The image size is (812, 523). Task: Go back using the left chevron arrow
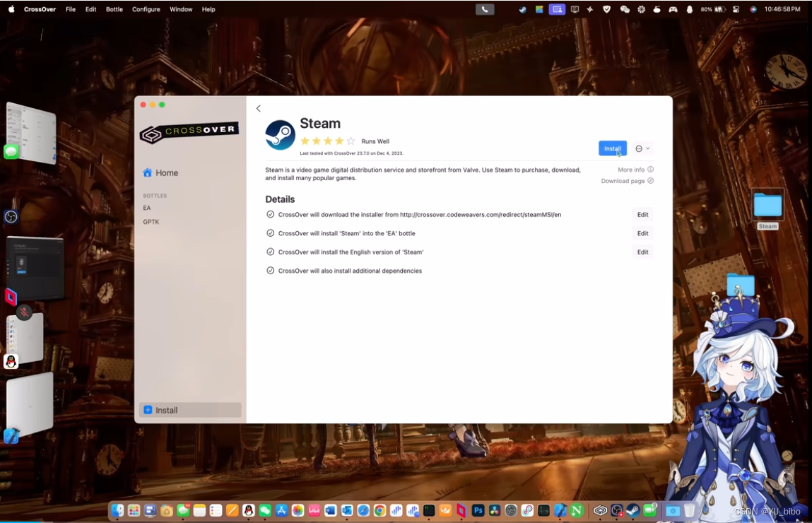259,108
